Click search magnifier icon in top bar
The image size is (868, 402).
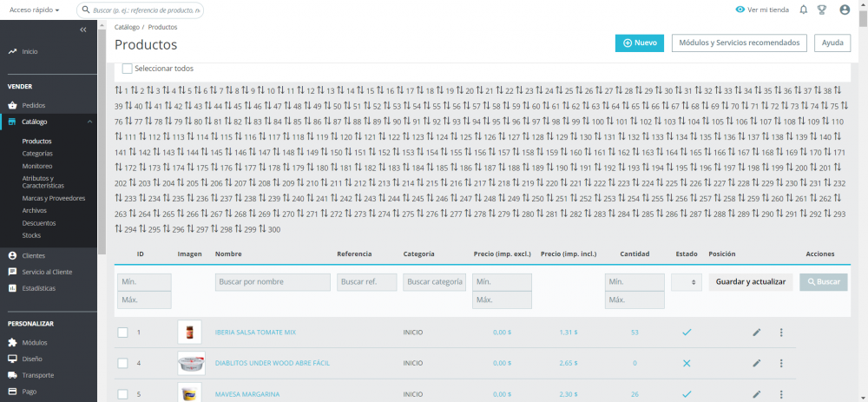click(x=86, y=10)
